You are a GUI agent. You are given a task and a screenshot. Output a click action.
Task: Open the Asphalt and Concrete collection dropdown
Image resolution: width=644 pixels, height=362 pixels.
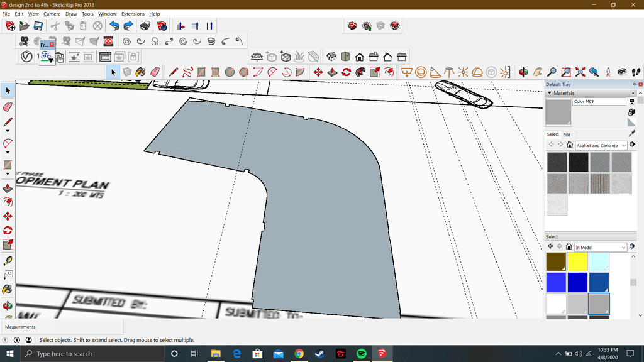601,145
